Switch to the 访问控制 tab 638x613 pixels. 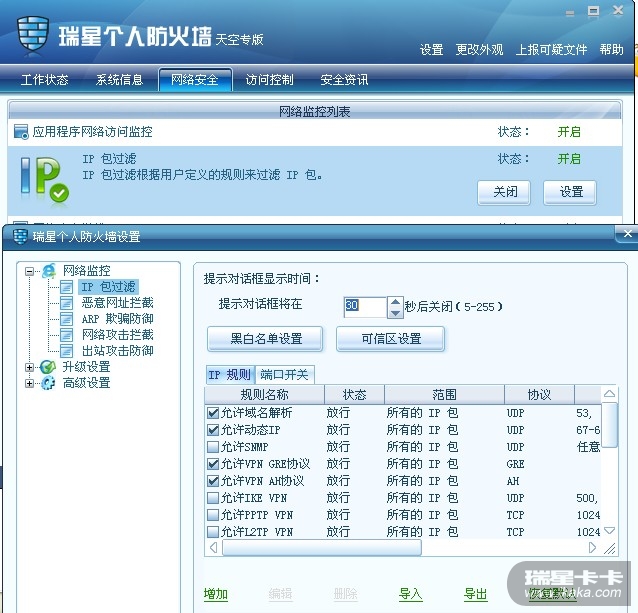pyautogui.click(x=269, y=80)
